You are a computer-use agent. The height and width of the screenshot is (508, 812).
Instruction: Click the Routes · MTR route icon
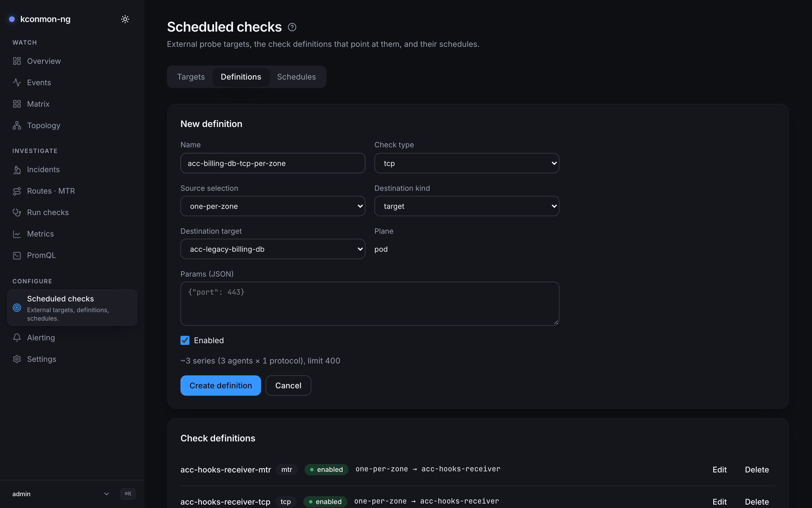[17, 191]
